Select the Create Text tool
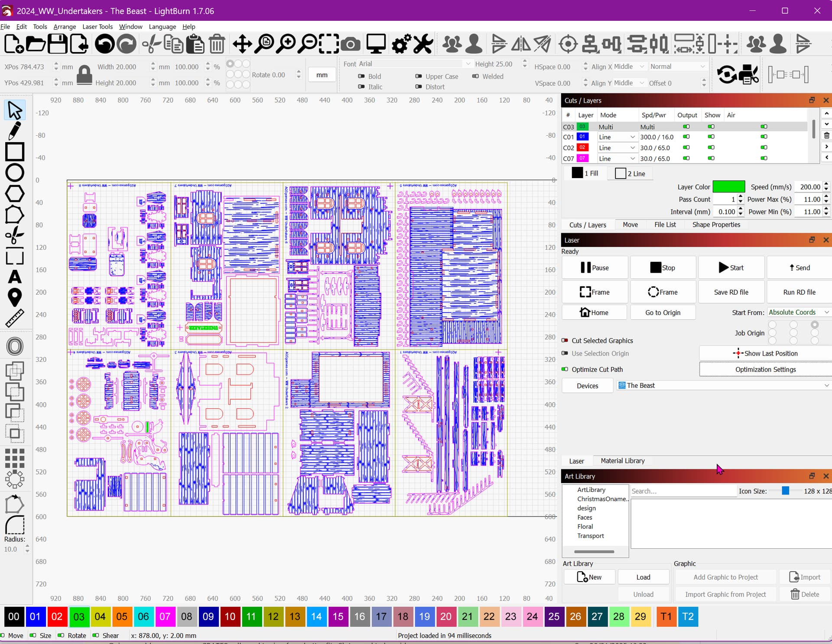Viewport: 832px width, 644px height. tap(14, 277)
